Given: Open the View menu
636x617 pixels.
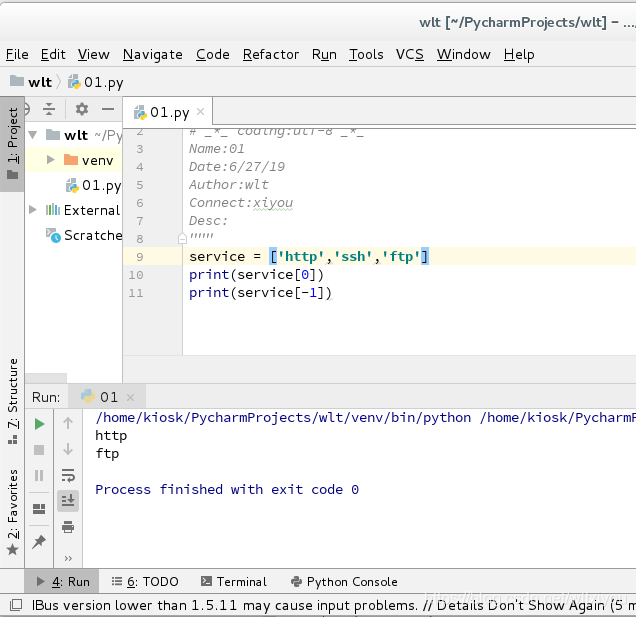Looking at the screenshot, I should point(94,54).
